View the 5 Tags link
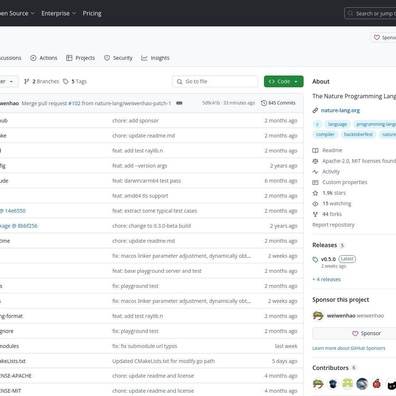This screenshot has width=396, height=396. (75, 81)
